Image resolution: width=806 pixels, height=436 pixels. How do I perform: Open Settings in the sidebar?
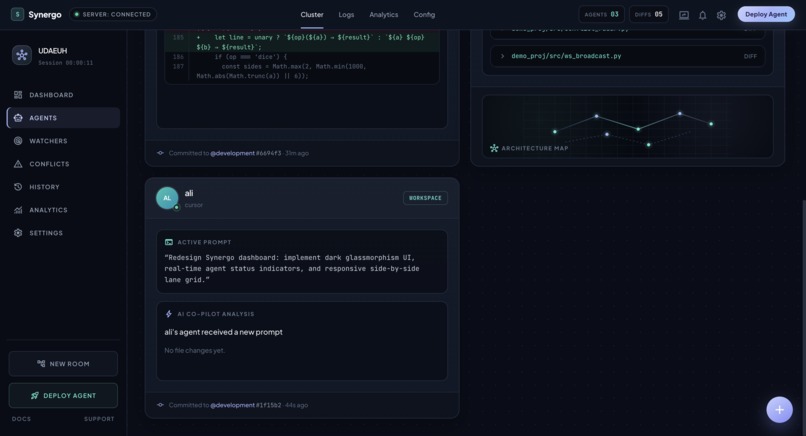[63, 233]
